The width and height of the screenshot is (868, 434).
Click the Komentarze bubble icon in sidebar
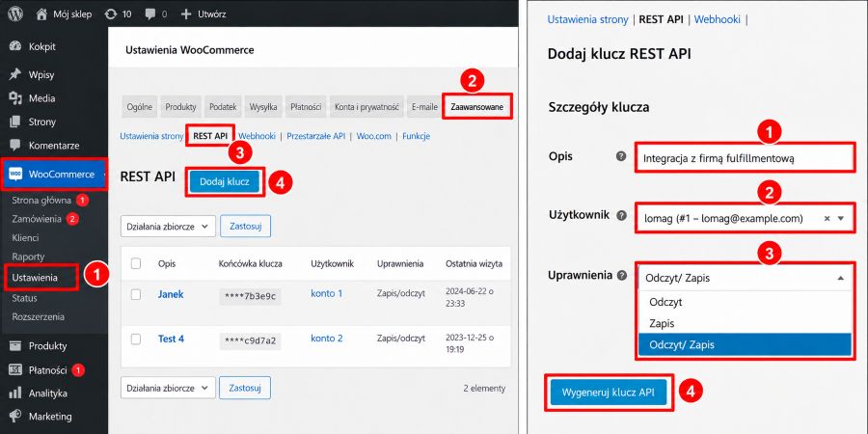(x=15, y=146)
